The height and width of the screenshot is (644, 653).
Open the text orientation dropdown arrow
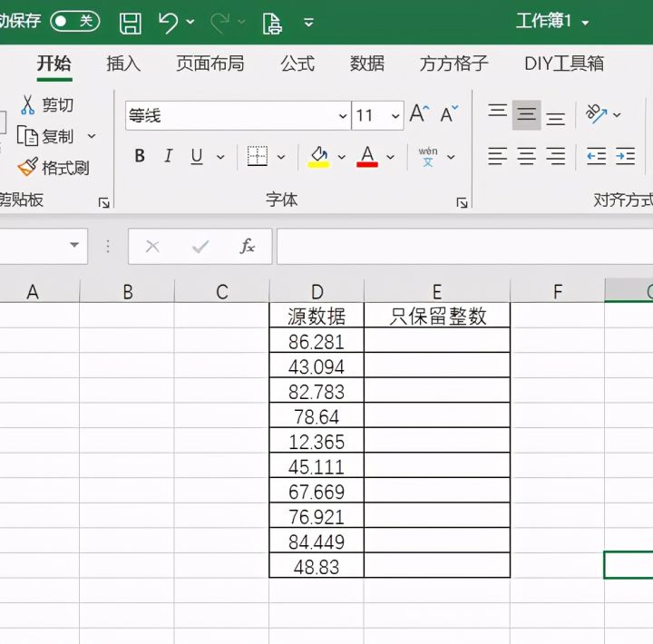coord(618,114)
